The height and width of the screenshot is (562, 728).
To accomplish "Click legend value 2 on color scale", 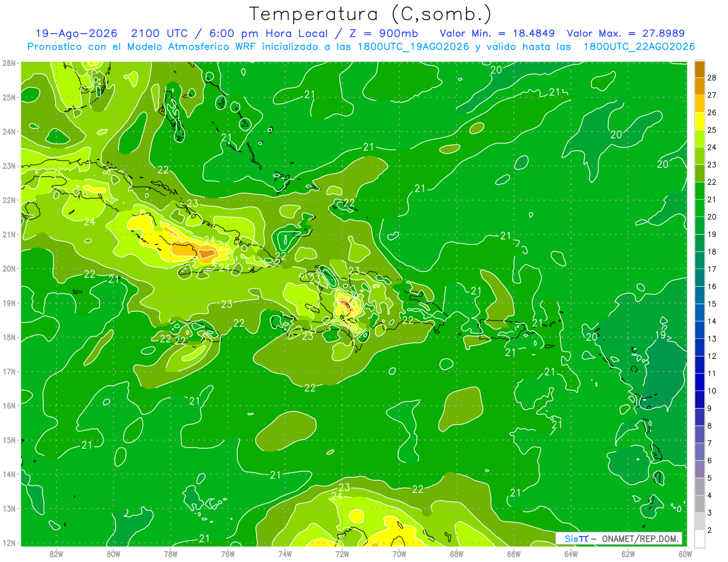I will click(x=710, y=530).
